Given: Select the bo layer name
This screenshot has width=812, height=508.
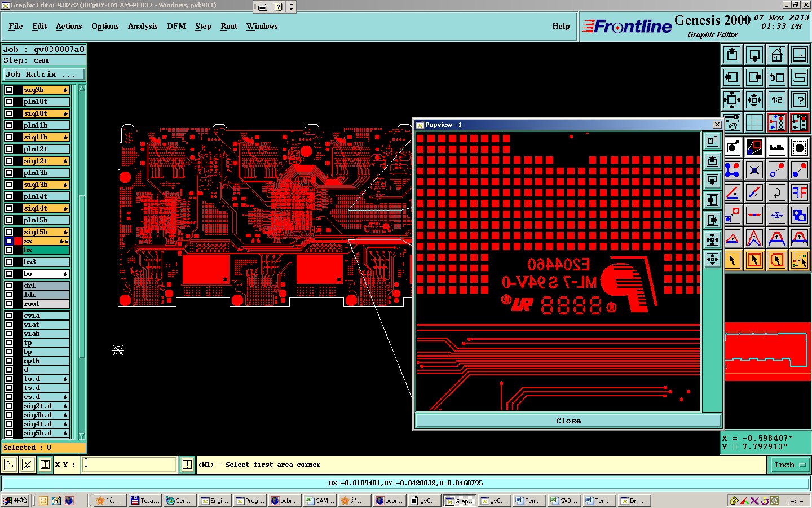Looking at the screenshot, I should (x=46, y=274).
